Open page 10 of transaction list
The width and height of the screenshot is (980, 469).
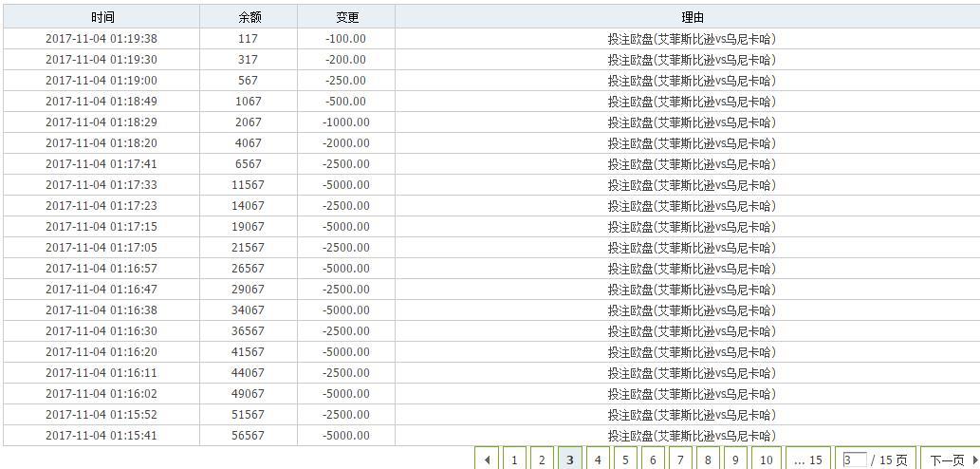point(767,460)
